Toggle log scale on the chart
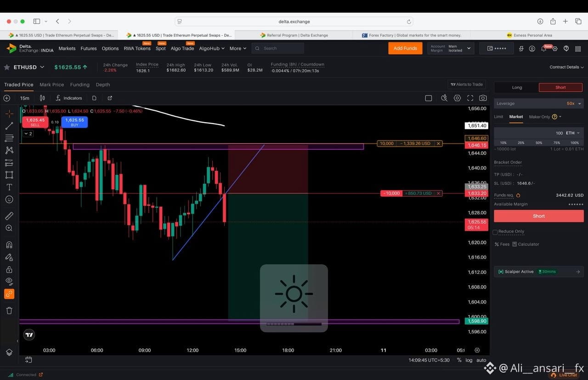The image size is (588, 380). click(469, 360)
